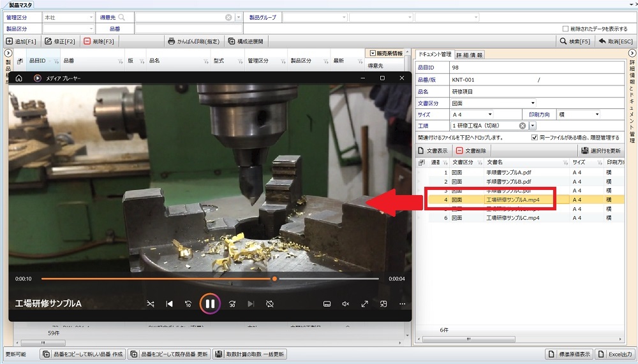Enter fullscreen mode in media player

(364, 304)
